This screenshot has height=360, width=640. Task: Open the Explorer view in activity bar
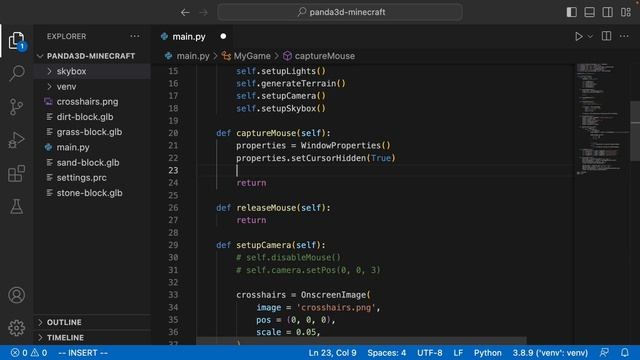click(x=16, y=40)
